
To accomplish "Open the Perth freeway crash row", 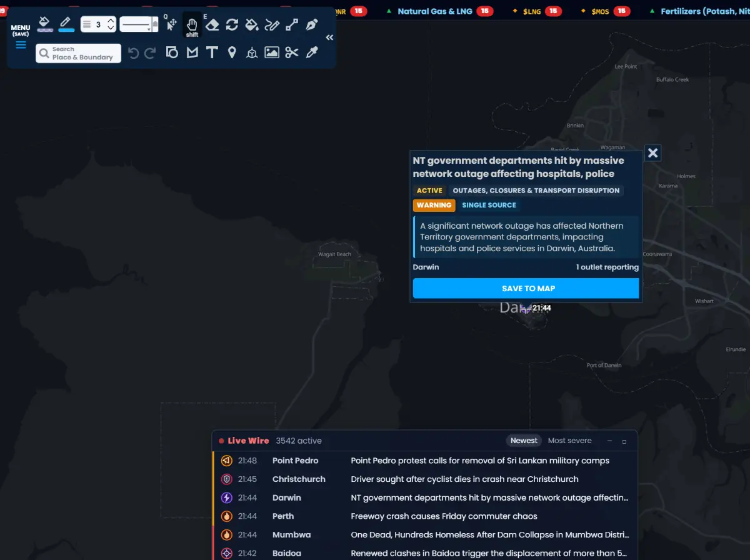I will [425, 516].
